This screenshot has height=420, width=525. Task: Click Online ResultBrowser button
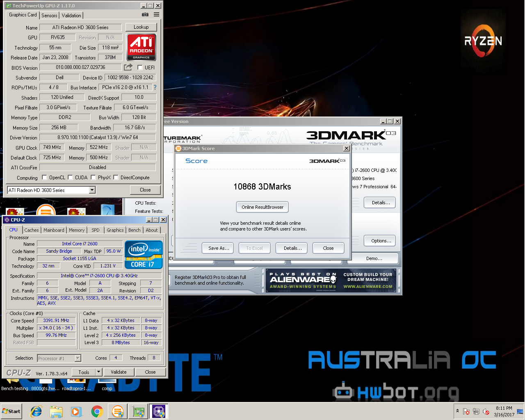[262, 207]
